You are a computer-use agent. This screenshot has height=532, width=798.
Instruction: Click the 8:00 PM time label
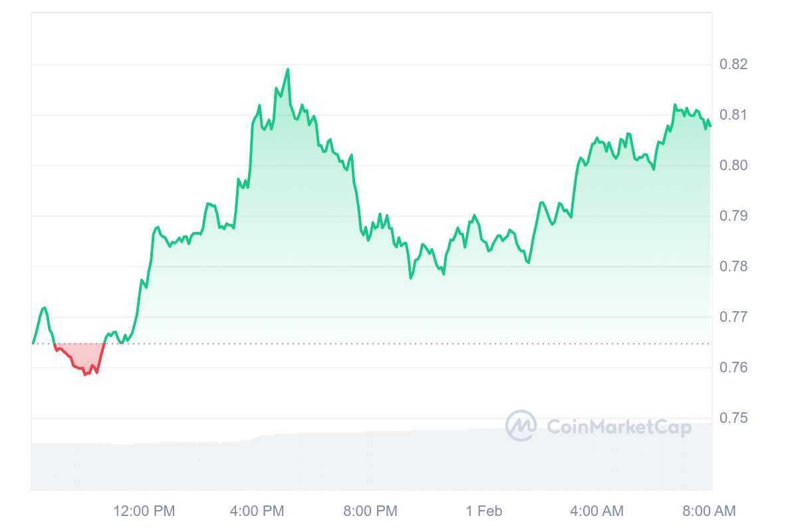tap(371, 511)
